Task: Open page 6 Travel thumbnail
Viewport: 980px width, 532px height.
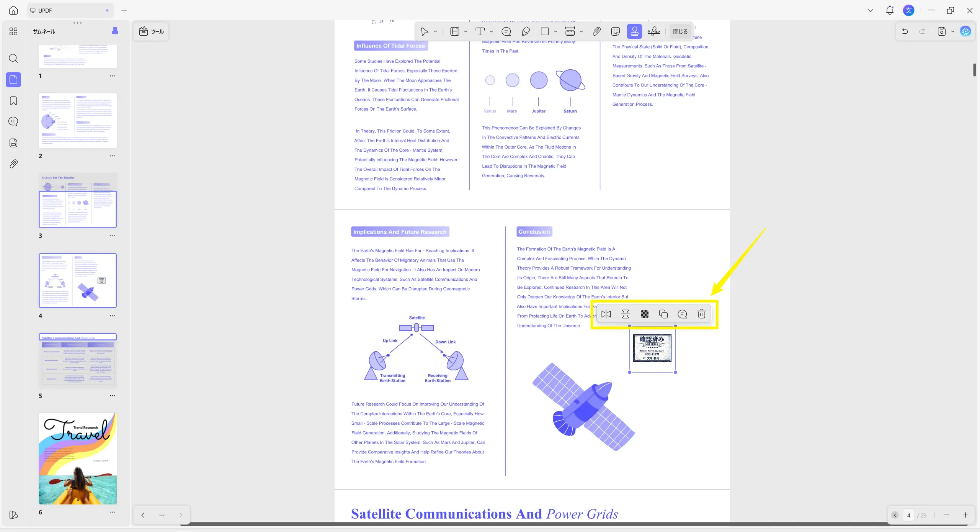Action: (x=77, y=458)
